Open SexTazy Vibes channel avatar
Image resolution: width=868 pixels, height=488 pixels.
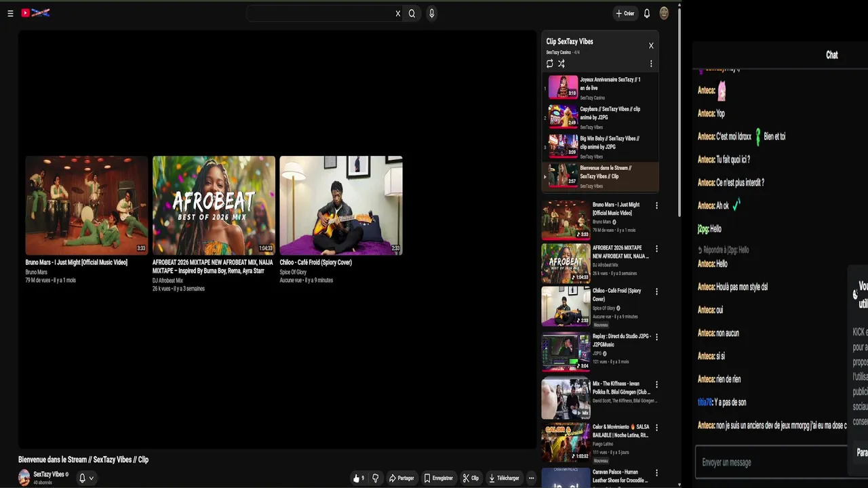click(24, 477)
